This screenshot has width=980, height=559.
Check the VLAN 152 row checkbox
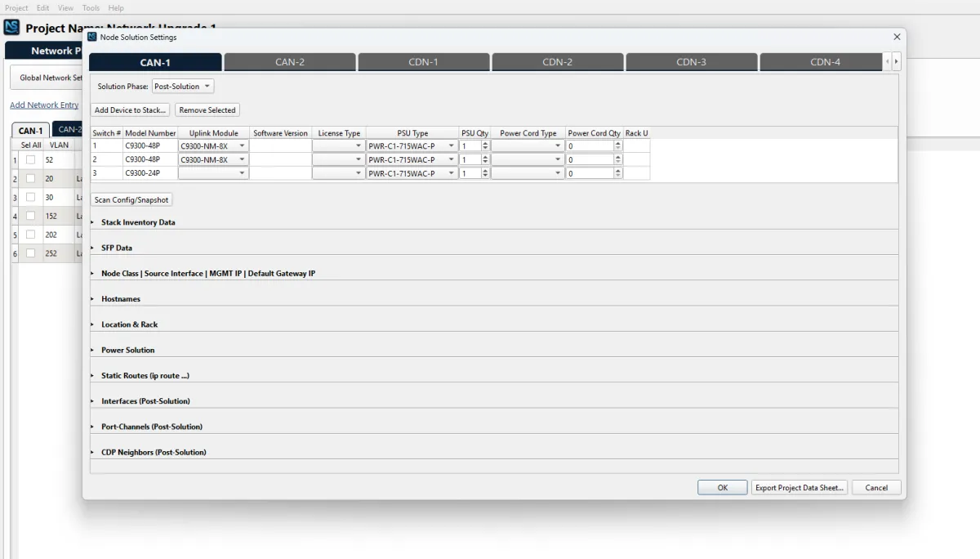[x=30, y=216]
